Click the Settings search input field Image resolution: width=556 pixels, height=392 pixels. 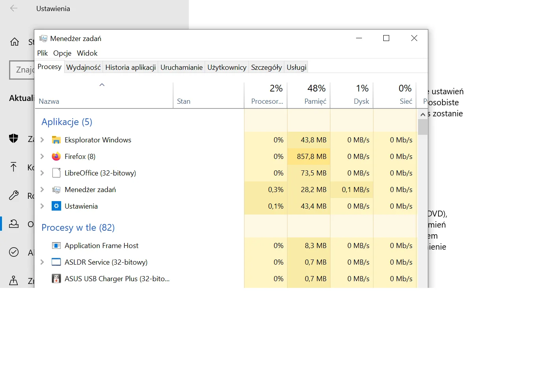tap(22, 70)
